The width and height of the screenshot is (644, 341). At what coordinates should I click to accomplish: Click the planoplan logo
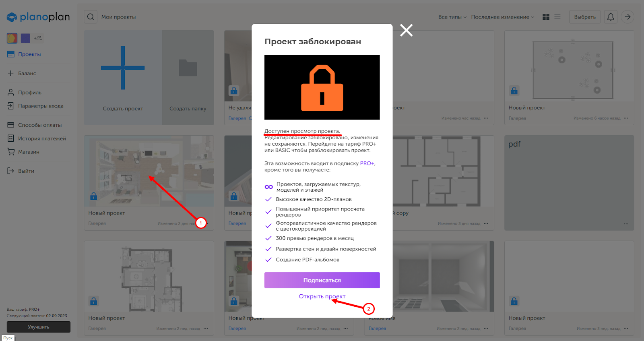coord(38,17)
